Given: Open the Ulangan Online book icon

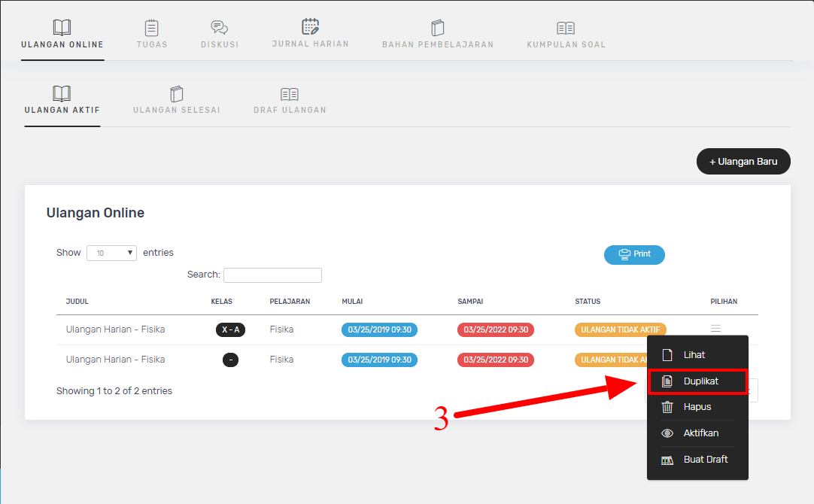Looking at the screenshot, I should click(x=62, y=27).
